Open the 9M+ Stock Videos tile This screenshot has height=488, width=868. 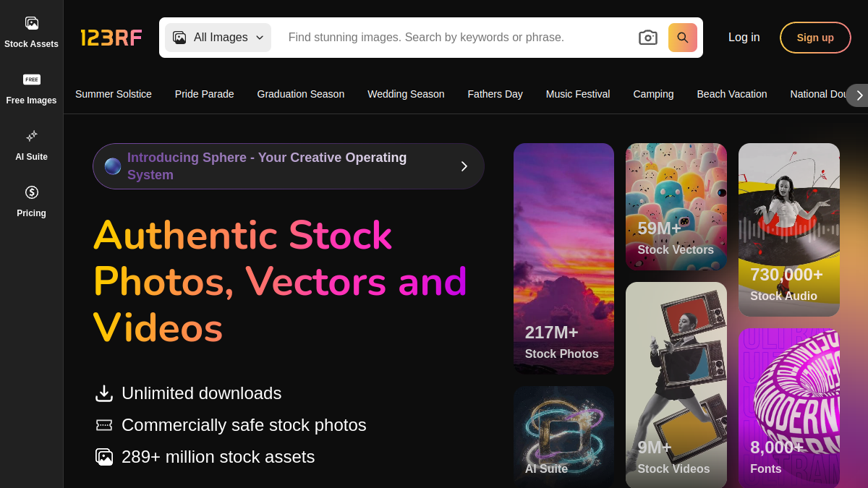(676, 385)
